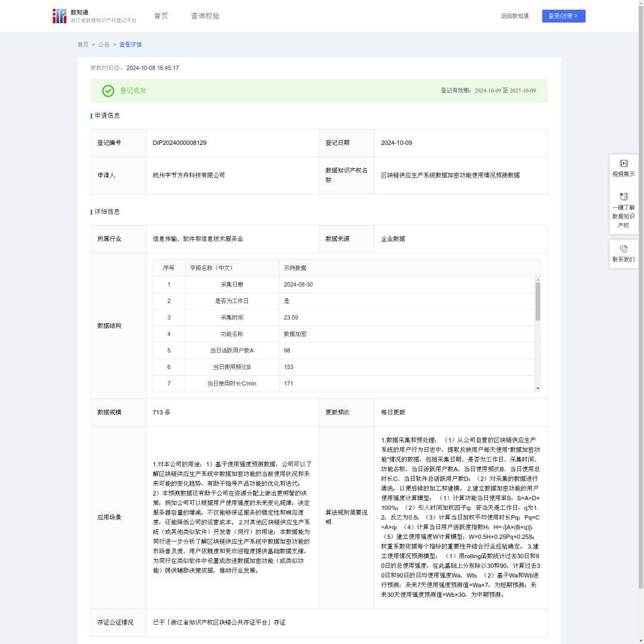Click 信息传输、软件和信息技术服务业 industry value
Image resolution: width=644 pixels, height=644 pixels.
coord(197,239)
